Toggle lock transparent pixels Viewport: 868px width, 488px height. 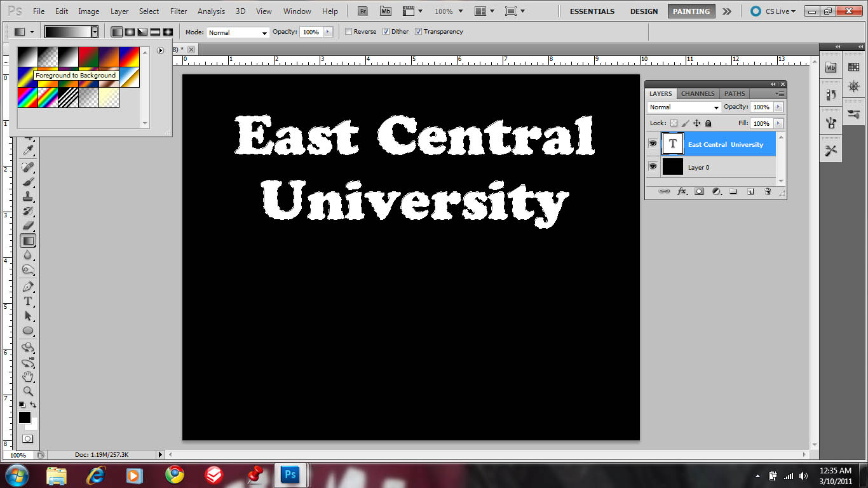(x=674, y=123)
